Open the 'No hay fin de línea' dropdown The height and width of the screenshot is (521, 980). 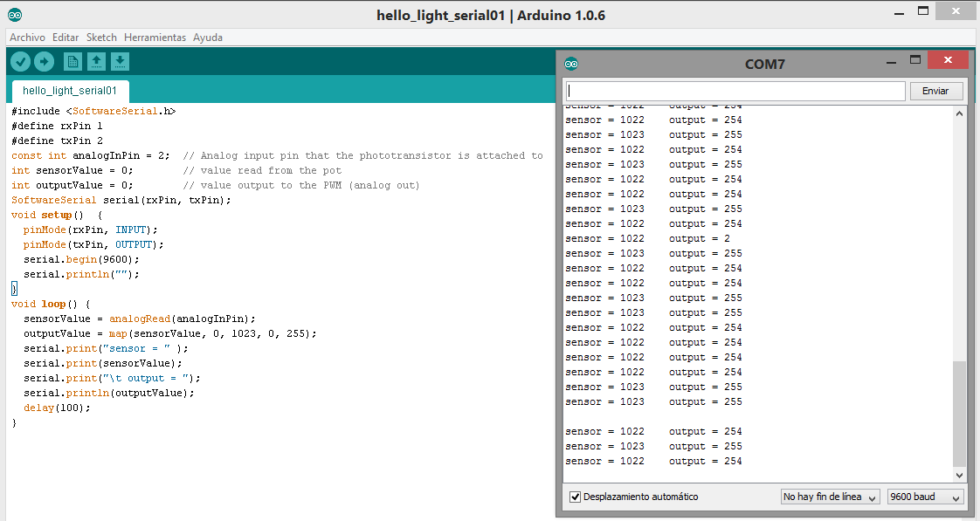click(x=831, y=497)
